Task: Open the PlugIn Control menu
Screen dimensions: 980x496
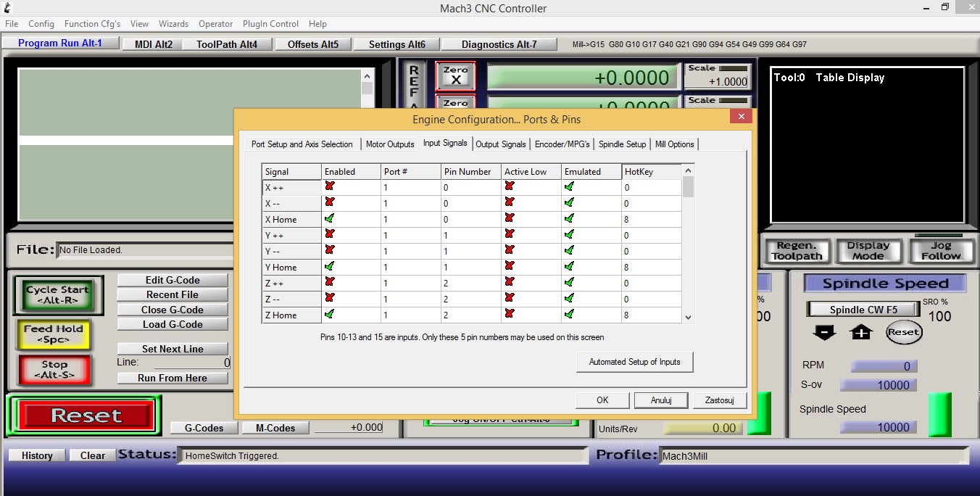Action: pyautogui.click(x=270, y=24)
